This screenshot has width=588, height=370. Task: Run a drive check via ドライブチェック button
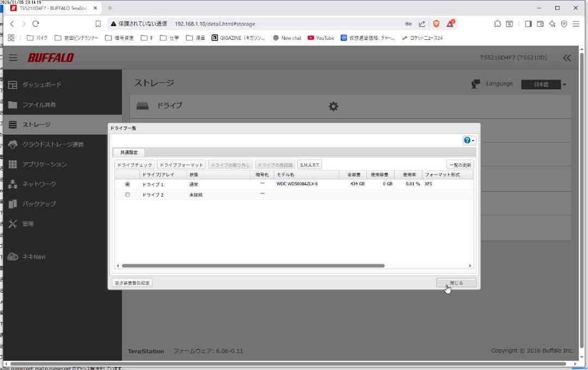[134, 164]
